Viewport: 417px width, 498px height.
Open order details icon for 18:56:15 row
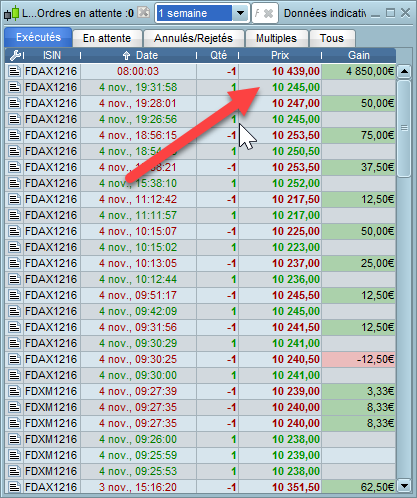[x=14, y=135]
